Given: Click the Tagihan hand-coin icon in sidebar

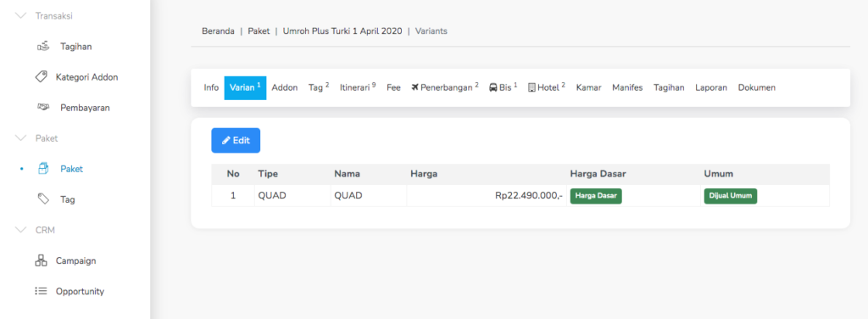Looking at the screenshot, I should coord(43,47).
